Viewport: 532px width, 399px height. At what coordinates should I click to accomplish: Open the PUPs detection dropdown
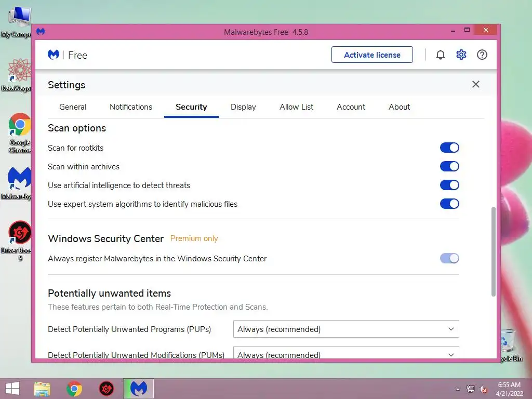[346, 329]
